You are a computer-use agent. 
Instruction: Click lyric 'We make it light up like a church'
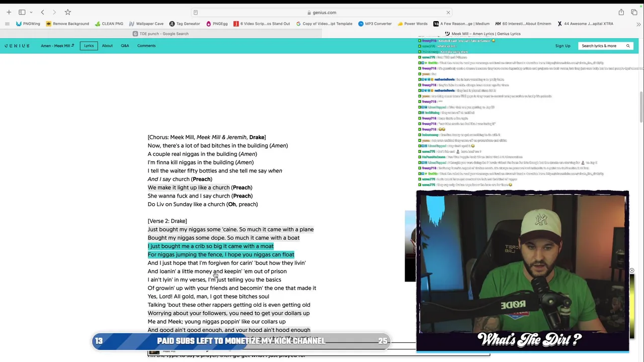199,188
